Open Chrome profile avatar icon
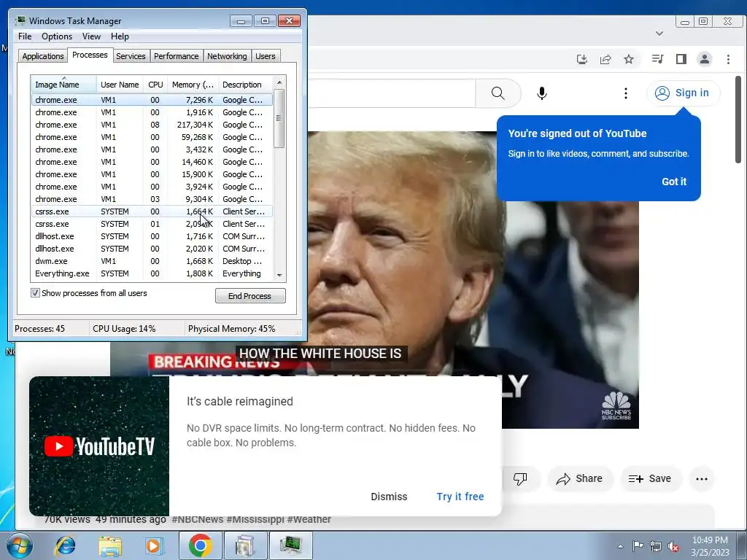This screenshot has width=747, height=560. (x=705, y=59)
